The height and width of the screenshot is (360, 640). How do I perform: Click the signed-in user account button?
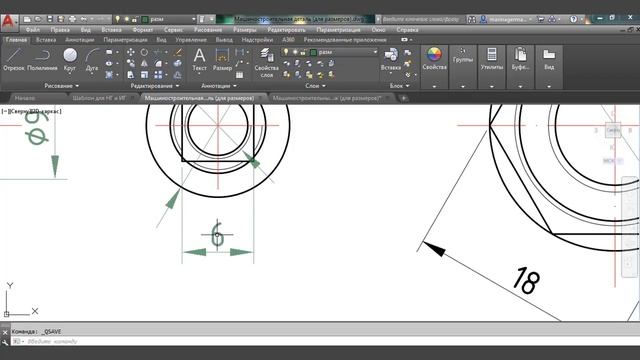pyautogui.click(x=506, y=19)
